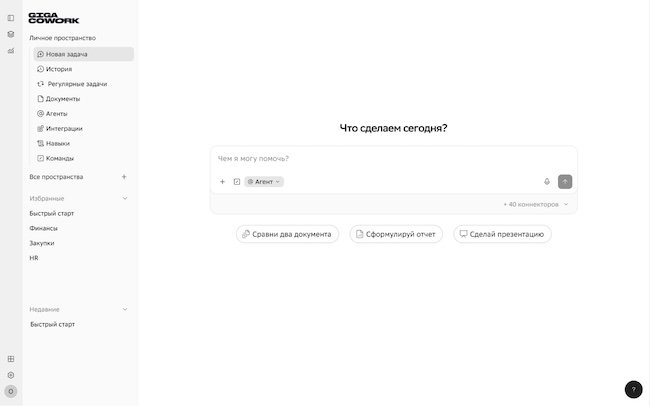Send the message with arrow button

tap(565, 182)
